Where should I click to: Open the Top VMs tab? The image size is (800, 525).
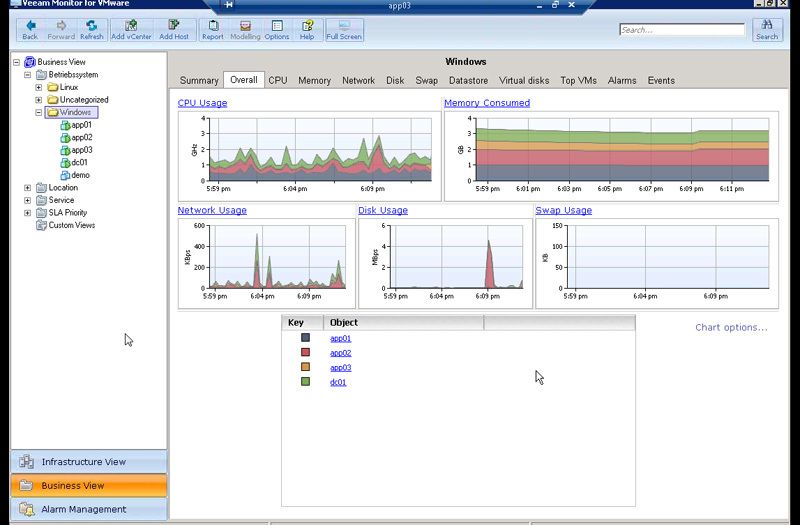[578, 80]
